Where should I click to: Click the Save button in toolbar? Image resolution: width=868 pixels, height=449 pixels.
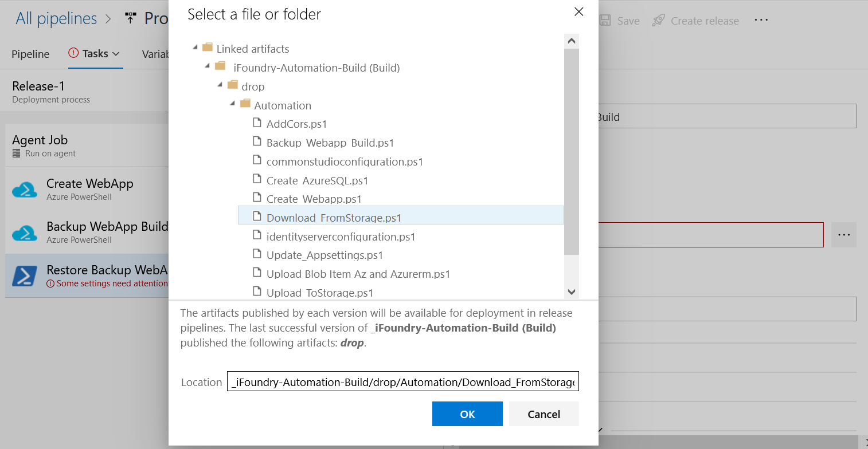pyautogui.click(x=619, y=21)
